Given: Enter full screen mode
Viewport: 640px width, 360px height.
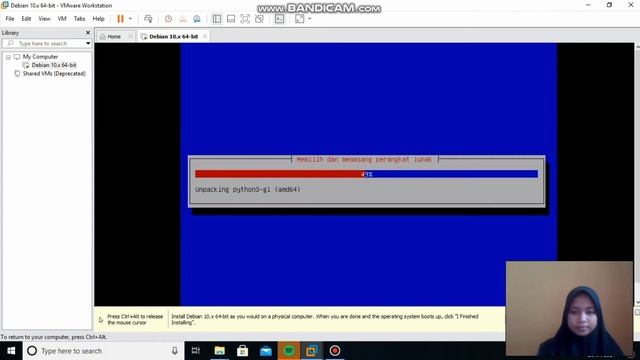Looking at the screenshot, I should (x=245, y=19).
